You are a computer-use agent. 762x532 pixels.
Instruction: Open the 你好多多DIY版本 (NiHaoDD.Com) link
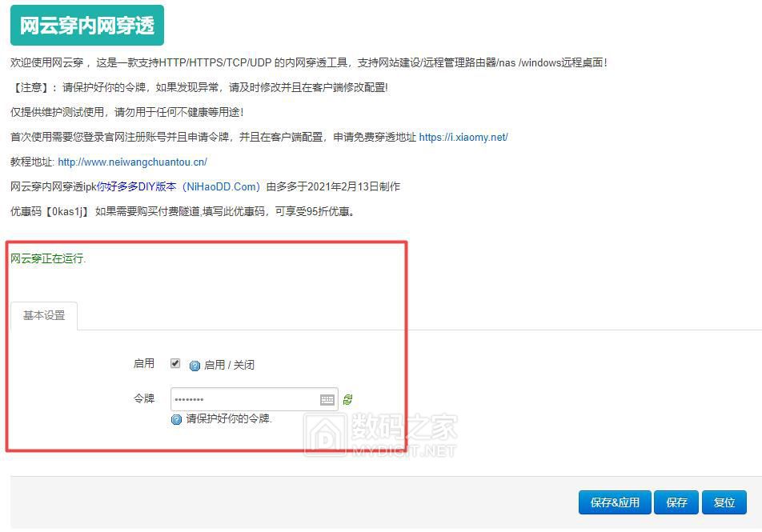178,186
